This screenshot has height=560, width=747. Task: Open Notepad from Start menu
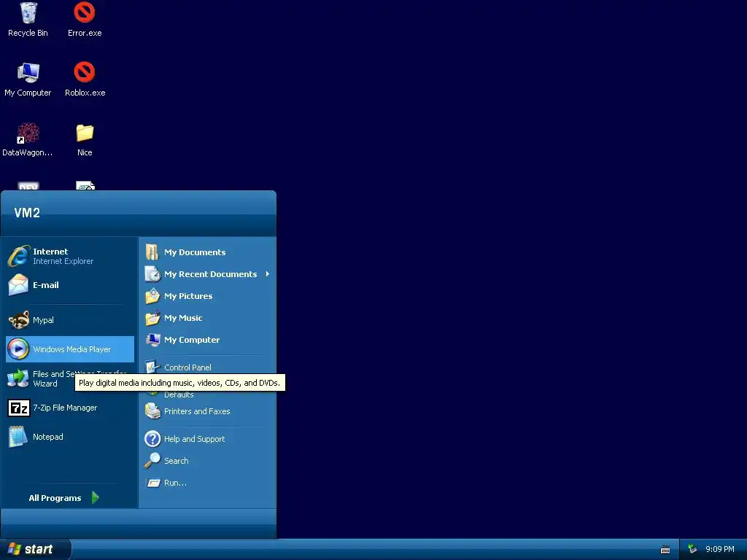pyautogui.click(x=70, y=437)
